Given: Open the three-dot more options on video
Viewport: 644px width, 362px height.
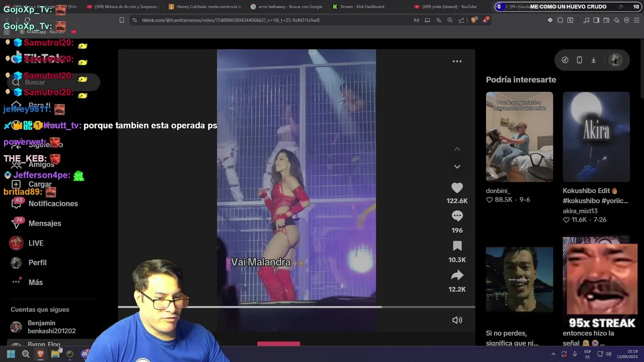Looking at the screenshot, I should (457, 61).
